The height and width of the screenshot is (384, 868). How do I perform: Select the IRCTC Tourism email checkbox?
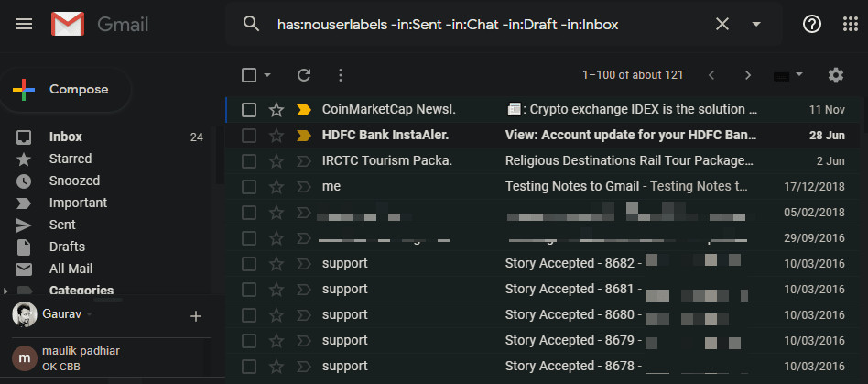pos(249,161)
